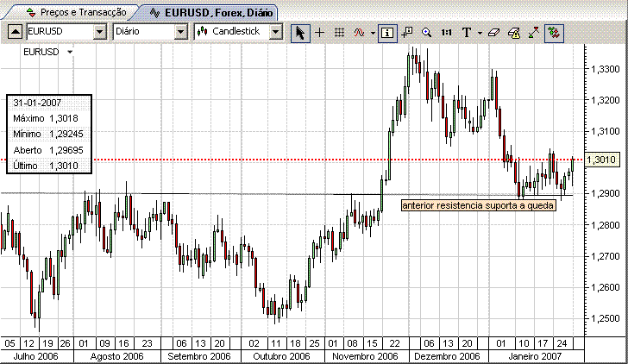Click inside the EURUSD symbol field
Viewport: 628px width, 364px height.
tap(60, 32)
